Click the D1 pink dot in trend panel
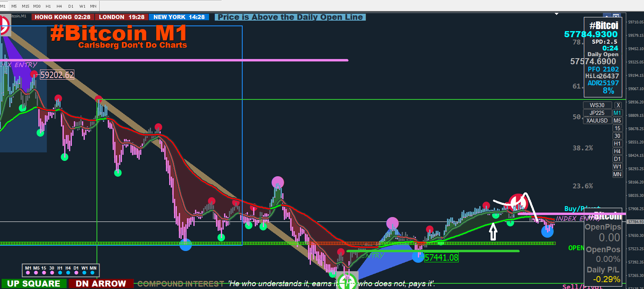644x289 pixels. point(76,273)
